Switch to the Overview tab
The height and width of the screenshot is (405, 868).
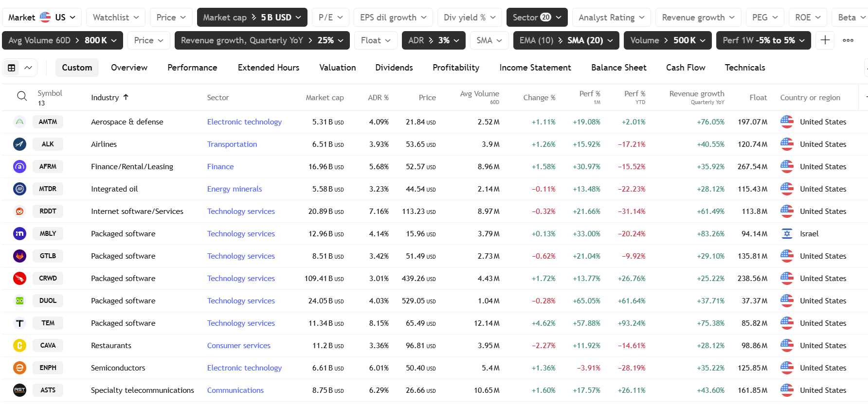[129, 68]
